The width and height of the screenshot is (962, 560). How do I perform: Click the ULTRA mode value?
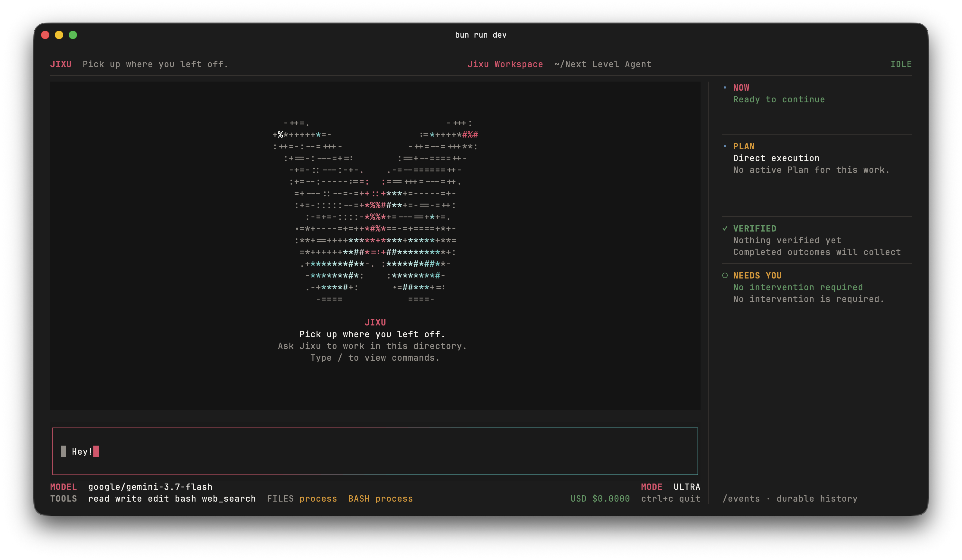(687, 487)
